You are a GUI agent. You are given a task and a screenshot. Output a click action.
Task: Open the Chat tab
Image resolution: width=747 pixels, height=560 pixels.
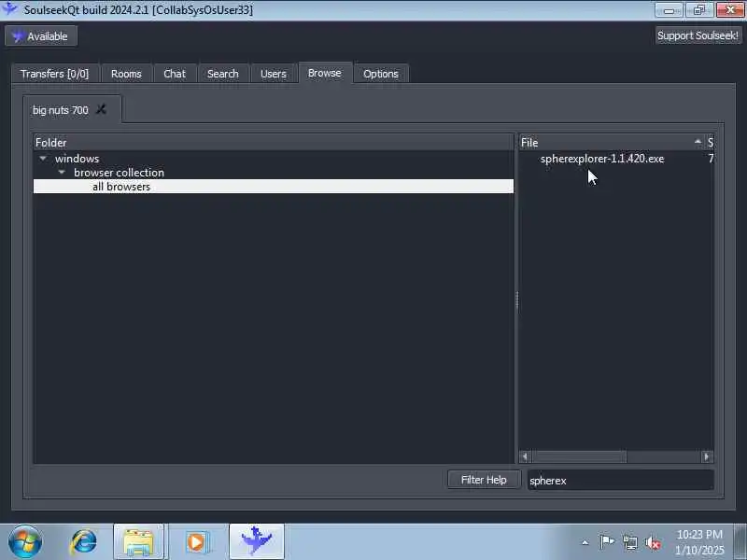(x=175, y=74)
